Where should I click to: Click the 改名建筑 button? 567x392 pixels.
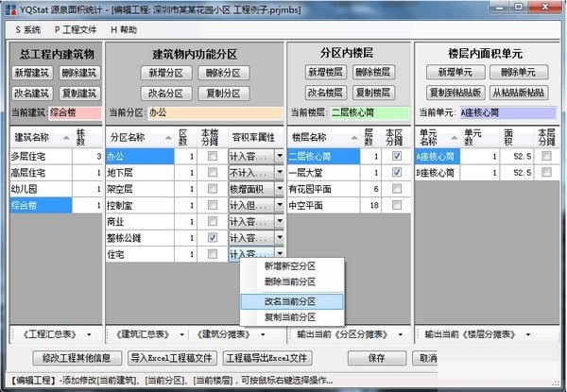(32, 94)
